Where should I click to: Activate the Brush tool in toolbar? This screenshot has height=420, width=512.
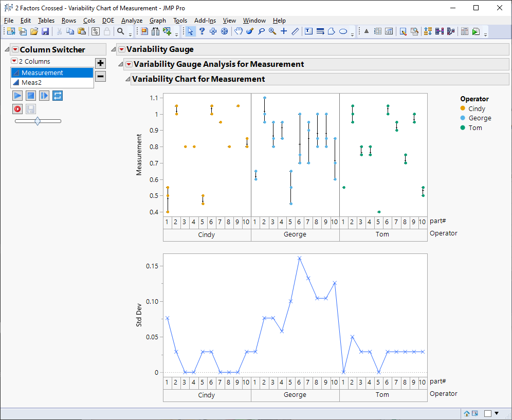(250, 31)
